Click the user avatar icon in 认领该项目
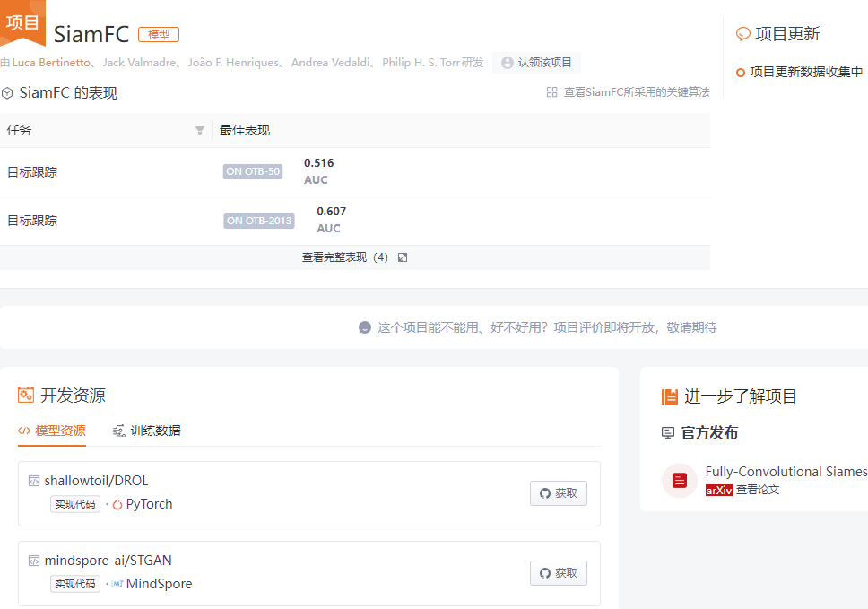868x609 pixels. click(507, 63)
